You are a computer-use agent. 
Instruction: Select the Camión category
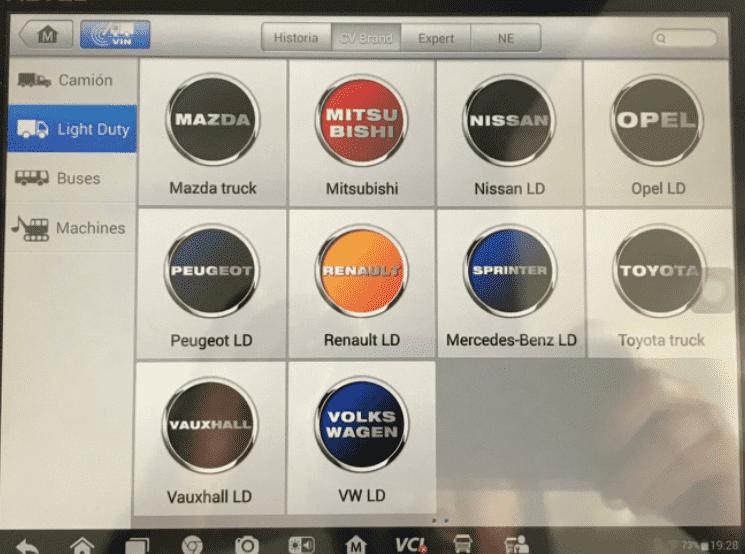click(x=72, y=80)
